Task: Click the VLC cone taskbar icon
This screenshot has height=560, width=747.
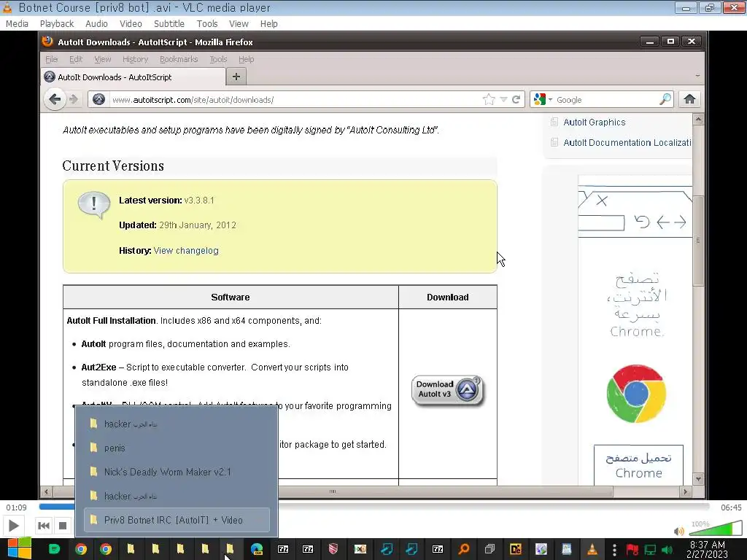Action: (x=592, y=549)
